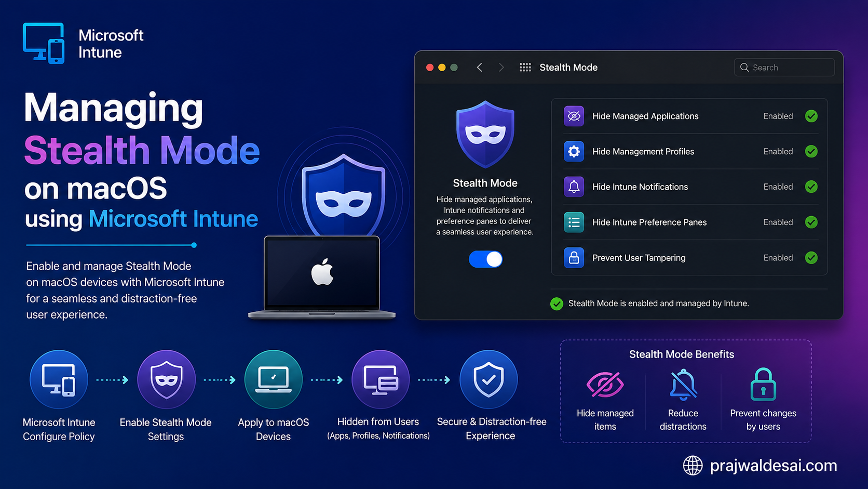868x489 pixels.
Task: Click the Reduce distractions muted bell icon
Action: point(683,385)
